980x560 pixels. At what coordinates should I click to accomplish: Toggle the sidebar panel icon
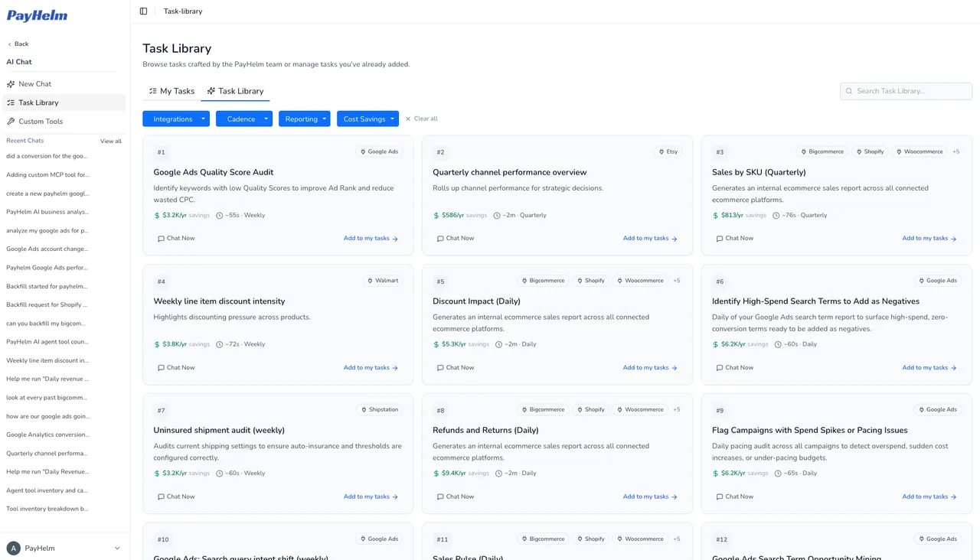pos(143,11)
